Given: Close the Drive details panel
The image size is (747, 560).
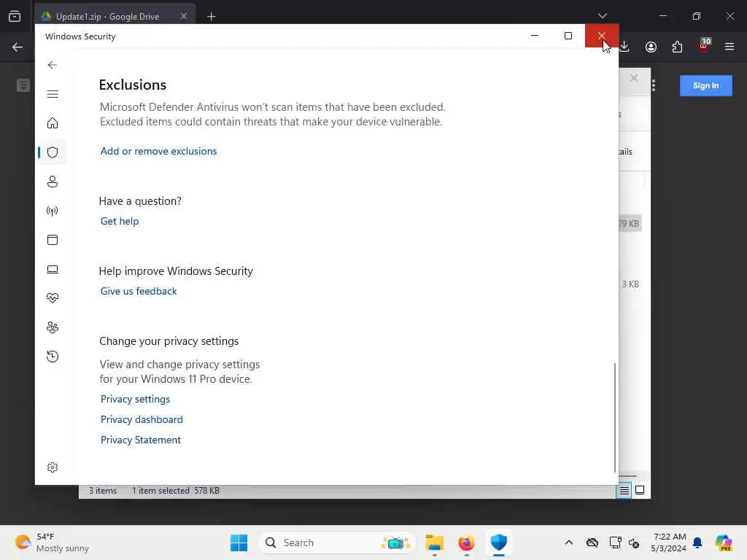Looking at the screenshot, I should click(634, 78).
